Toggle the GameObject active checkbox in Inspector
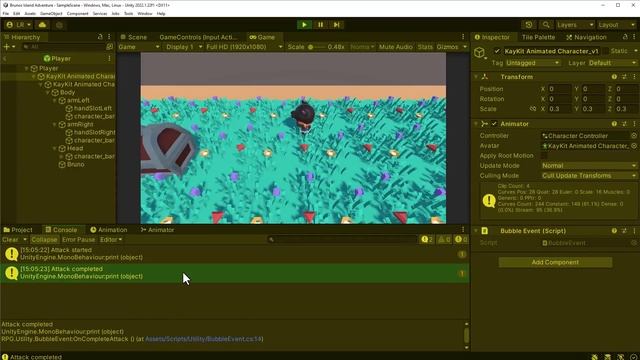 click(x=497, y=51)
